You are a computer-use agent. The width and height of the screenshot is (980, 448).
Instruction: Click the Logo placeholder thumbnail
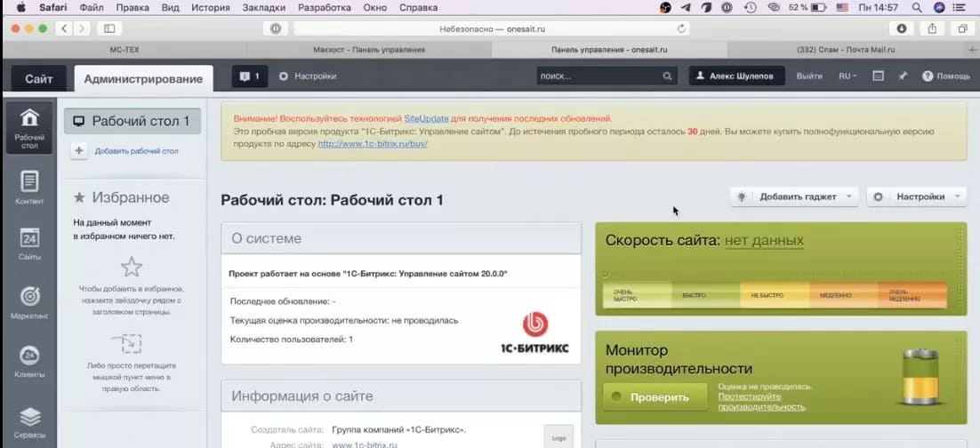click(558, 436)
